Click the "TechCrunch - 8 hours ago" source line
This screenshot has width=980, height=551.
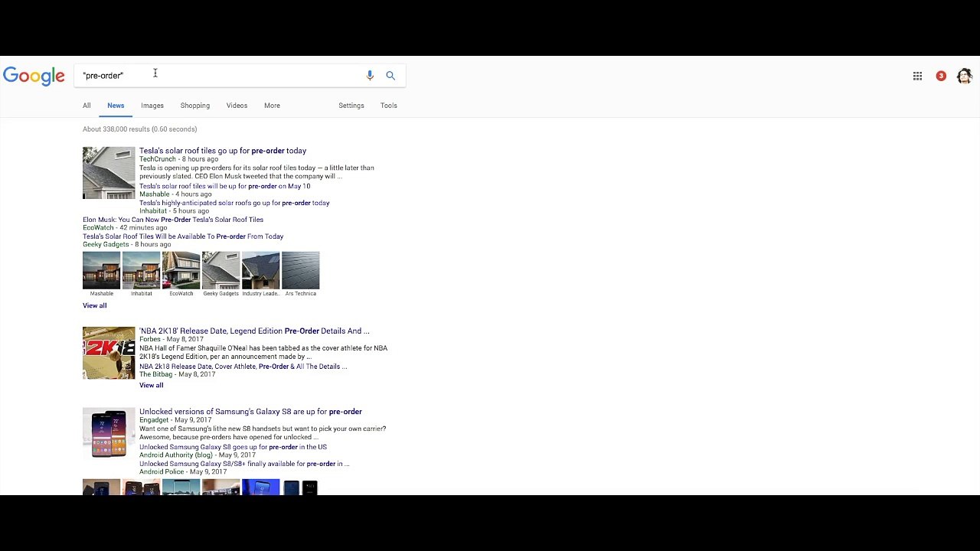178,159
